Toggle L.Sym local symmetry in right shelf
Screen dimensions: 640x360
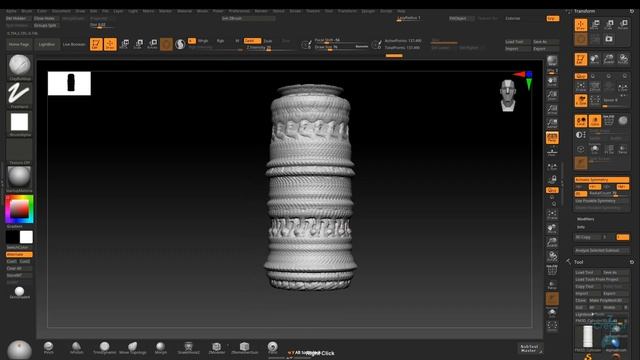552,167
